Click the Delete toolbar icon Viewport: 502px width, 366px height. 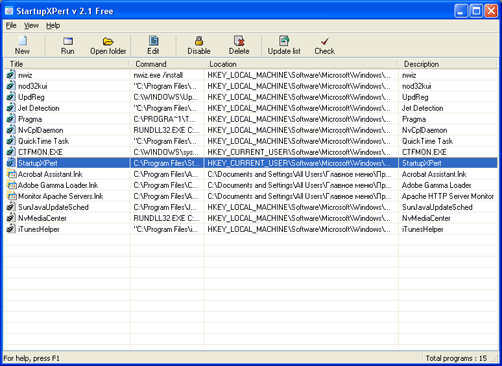tap(239, 41)
